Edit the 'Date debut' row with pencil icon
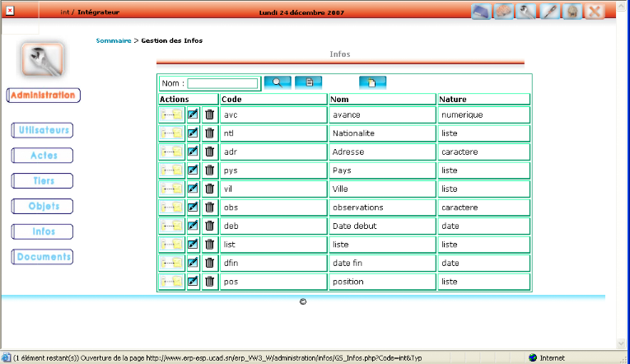Image resolution: width=630 pixels, height=364 pixels. pos(193,226)
